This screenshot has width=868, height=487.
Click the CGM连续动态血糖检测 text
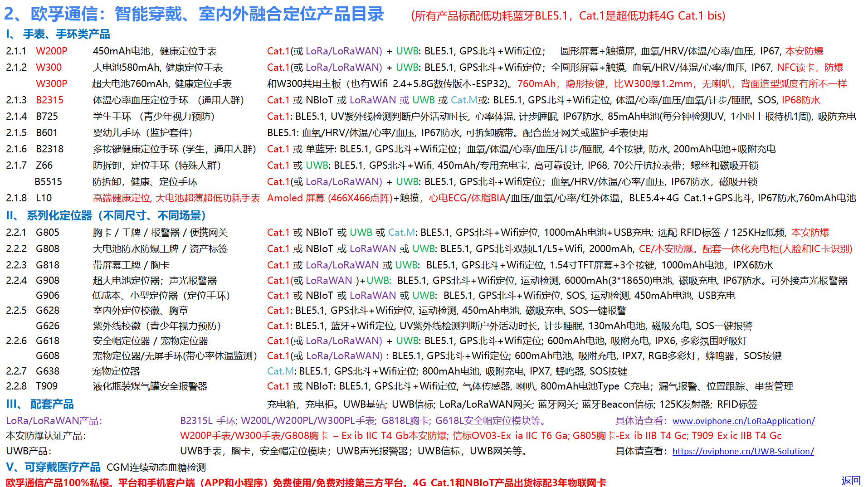(x=156, y=467)
